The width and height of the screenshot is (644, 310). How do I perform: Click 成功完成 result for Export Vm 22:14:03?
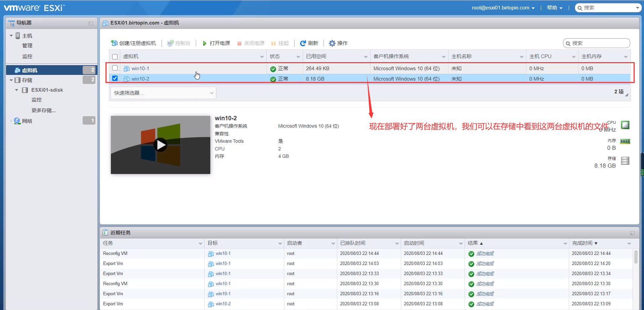click(x=485, y=264)
